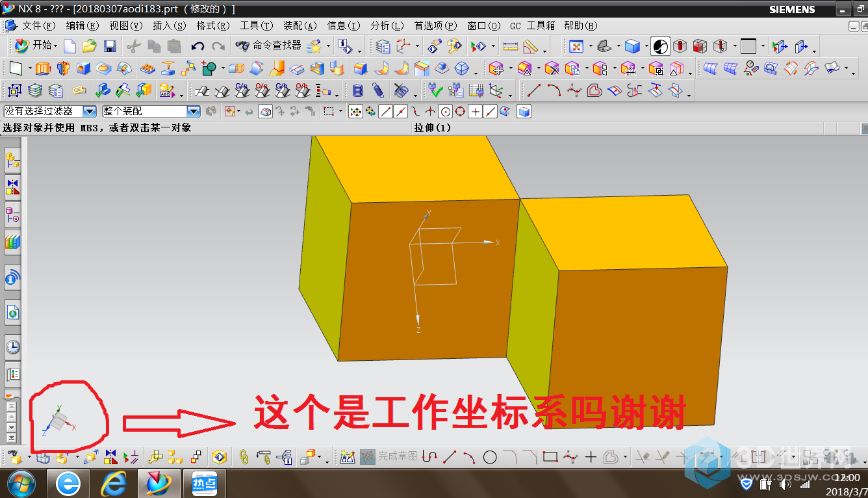Viewport: 868px width, 498px height.
Task: Expand the background color dropdown arrow
Action: (763, 46)
